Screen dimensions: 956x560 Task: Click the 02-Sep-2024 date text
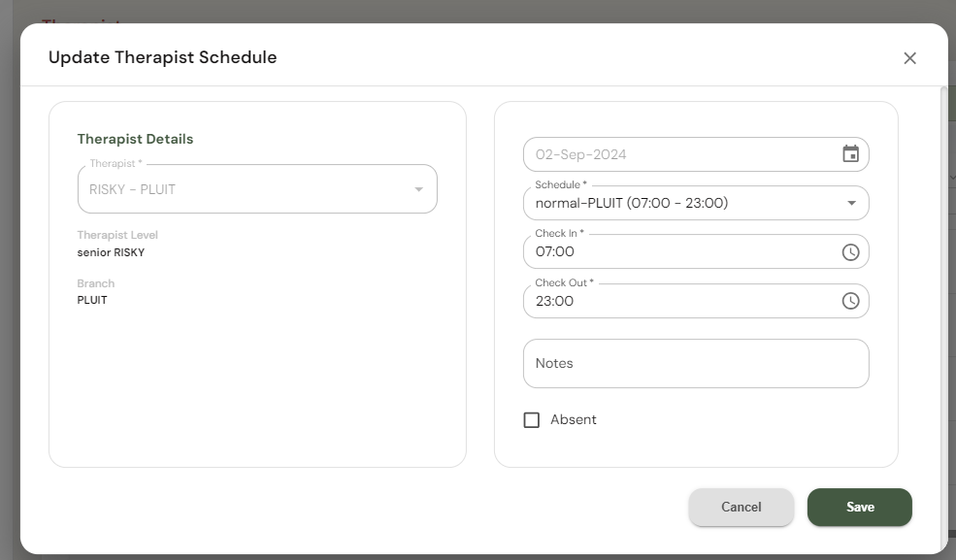click(x=581, y=154)
